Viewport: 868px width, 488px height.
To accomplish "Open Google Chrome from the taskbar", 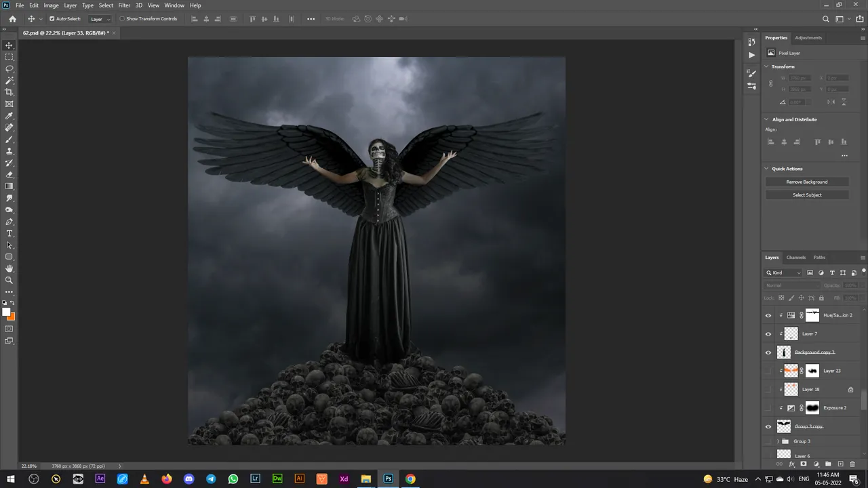I will (x=410, y=479).
